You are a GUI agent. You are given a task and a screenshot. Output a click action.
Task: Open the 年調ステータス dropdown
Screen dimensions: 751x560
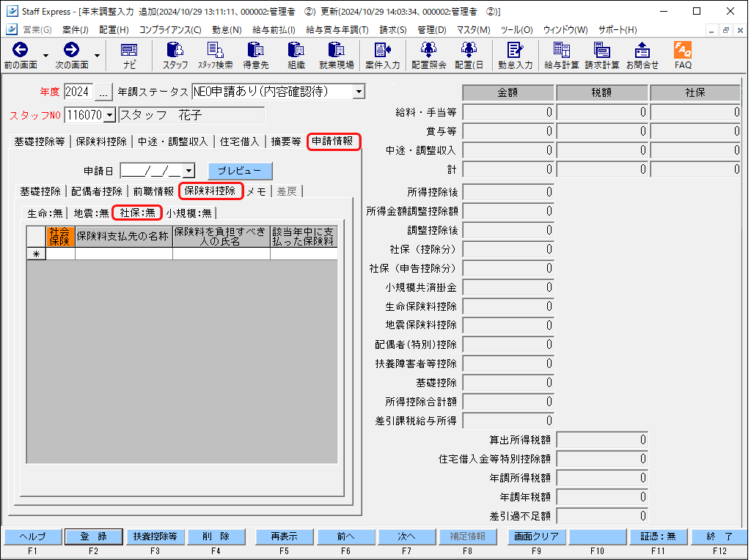pos(358,92)
